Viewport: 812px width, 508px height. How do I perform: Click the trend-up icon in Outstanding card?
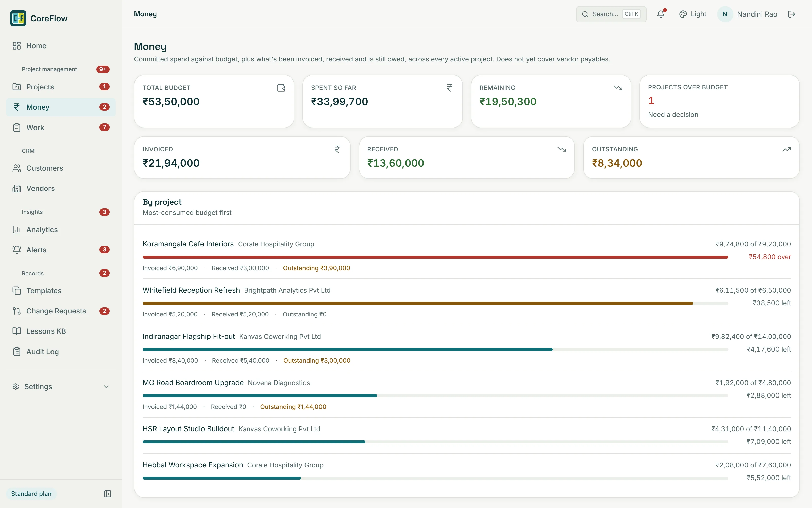click(787, 149)
